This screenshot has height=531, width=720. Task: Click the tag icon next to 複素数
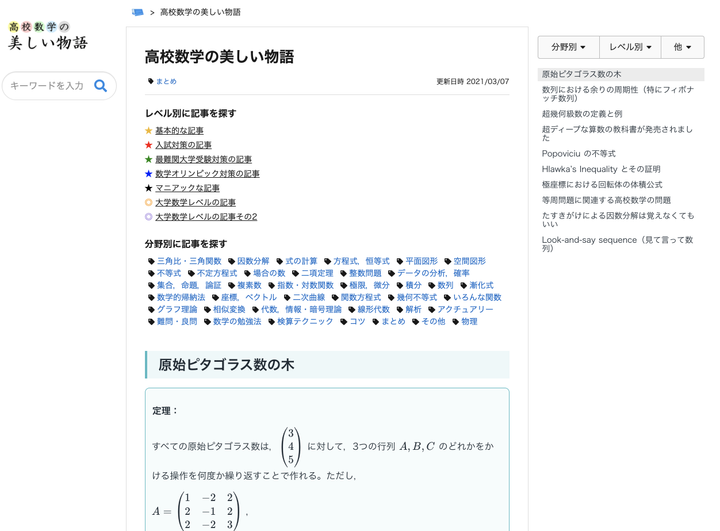pos(231,285)
